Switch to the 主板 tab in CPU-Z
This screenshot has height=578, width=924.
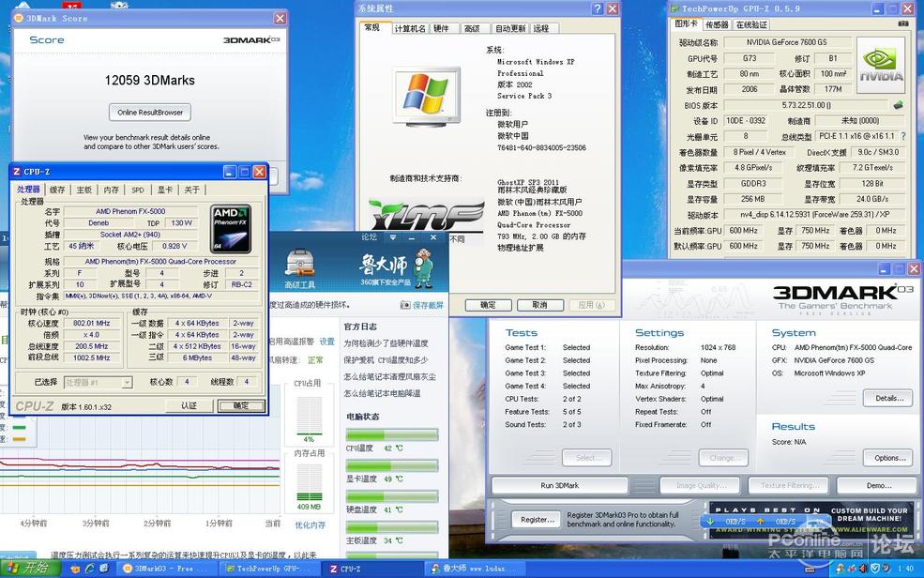click(84, 190)
